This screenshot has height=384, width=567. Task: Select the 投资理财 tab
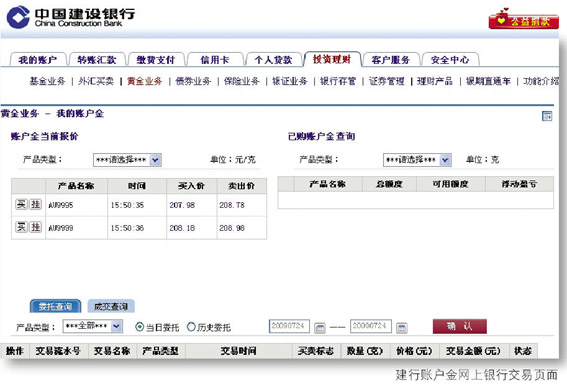click(x=332, y=59)
